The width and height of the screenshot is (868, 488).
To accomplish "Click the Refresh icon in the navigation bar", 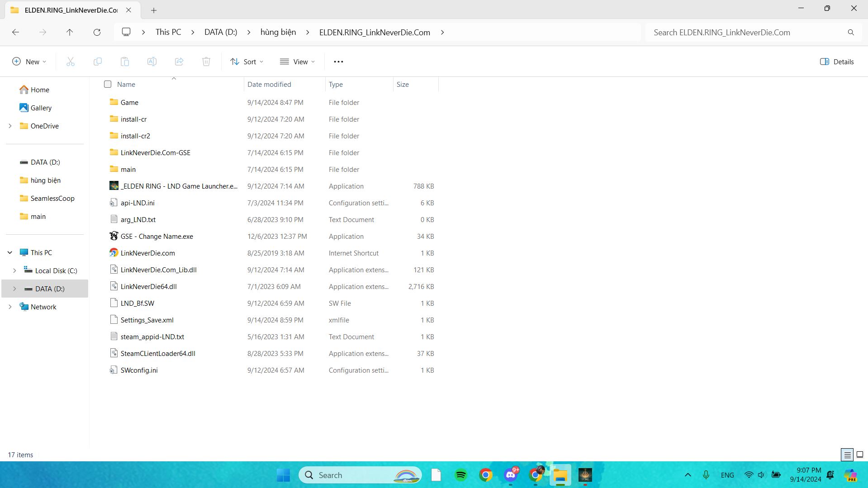I will [97, 32].
